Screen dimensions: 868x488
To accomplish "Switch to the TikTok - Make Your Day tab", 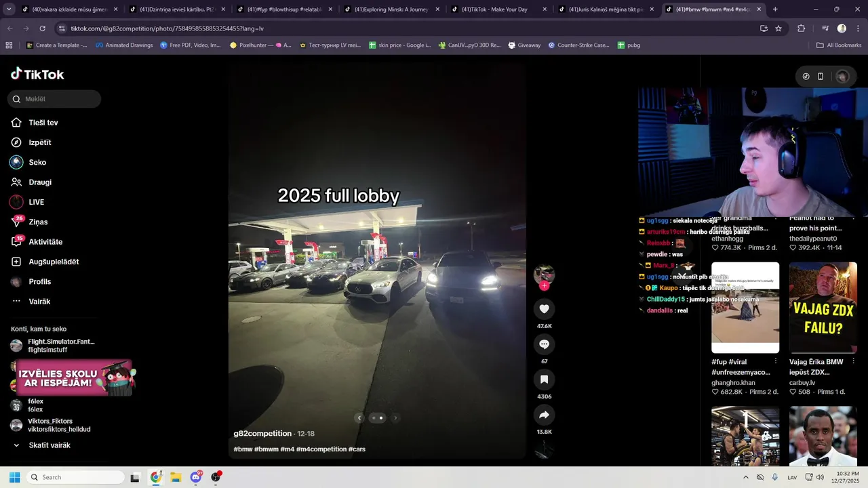I will tap(498, 9).
